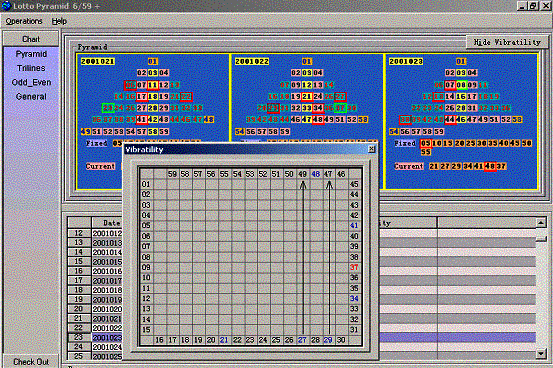Click Current label in 2001021 pyramid panel
This screenshot has width=553, height=368.
pyautogui.click(x=101, y=166)
